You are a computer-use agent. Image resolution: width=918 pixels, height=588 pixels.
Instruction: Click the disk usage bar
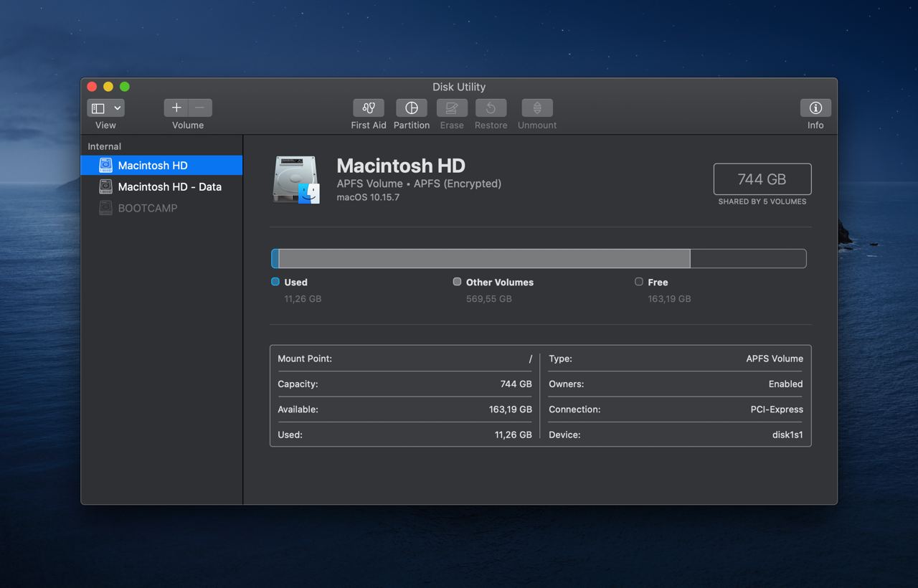[x=539, y=258]
